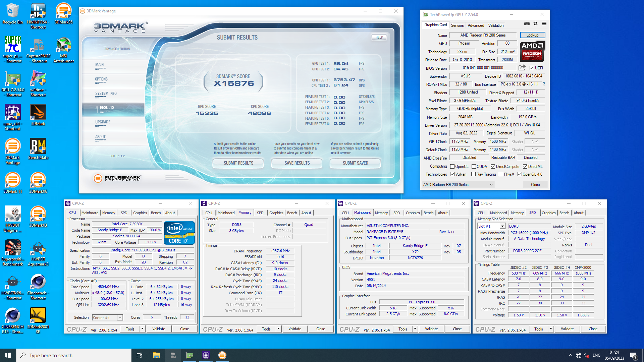Open 3DMark2001 SE desktop icon
This screenshot has height=362, width=644.
[x=38, y=320]
